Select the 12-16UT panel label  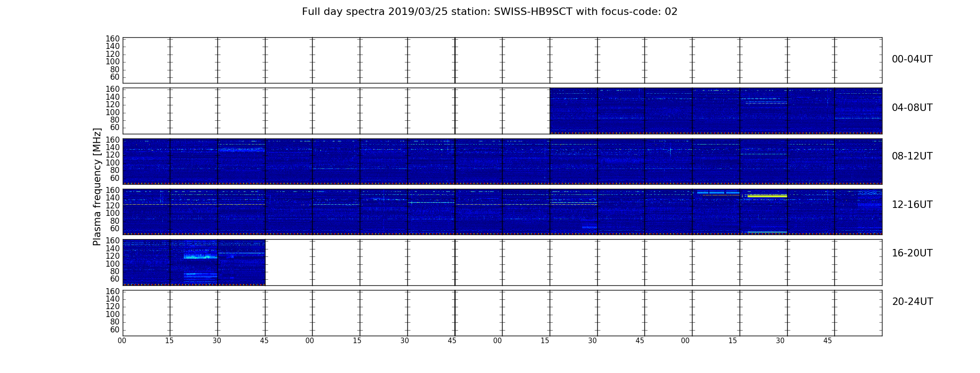tap(912, 205)
